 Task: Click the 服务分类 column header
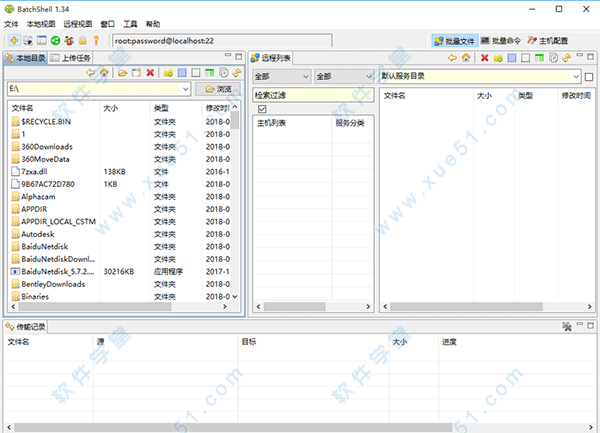coord(350,123)
